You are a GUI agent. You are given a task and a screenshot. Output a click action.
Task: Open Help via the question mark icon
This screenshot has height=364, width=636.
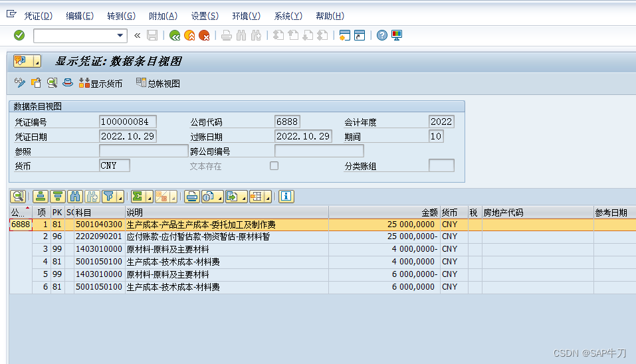(381, 35)
